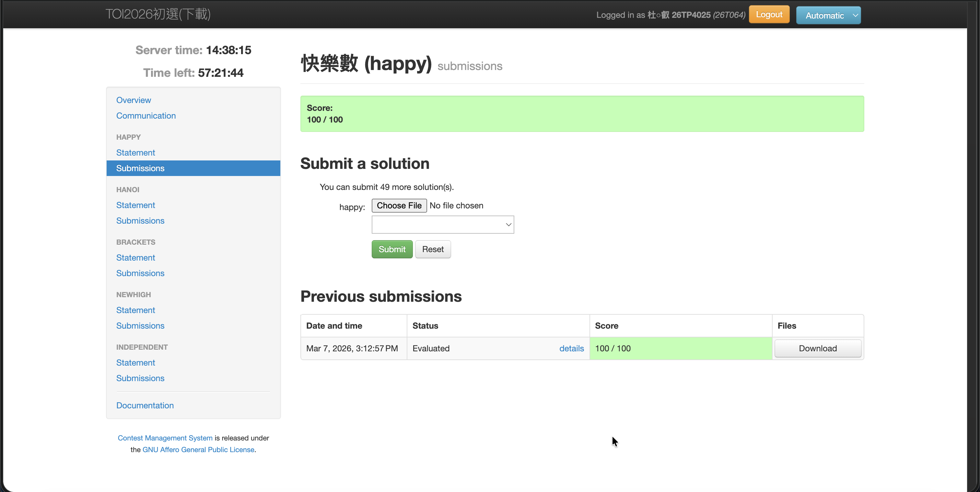This screenshot has height=492, width=980.
Task: Go to the Overview page
Action: (134, 100)
